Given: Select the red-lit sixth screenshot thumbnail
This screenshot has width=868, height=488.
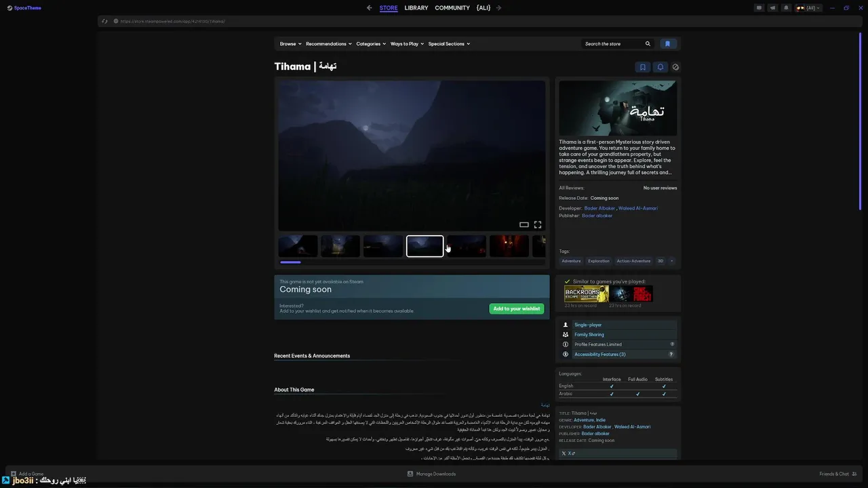Looking at the screenshot, I should click(x=509, y=246).
